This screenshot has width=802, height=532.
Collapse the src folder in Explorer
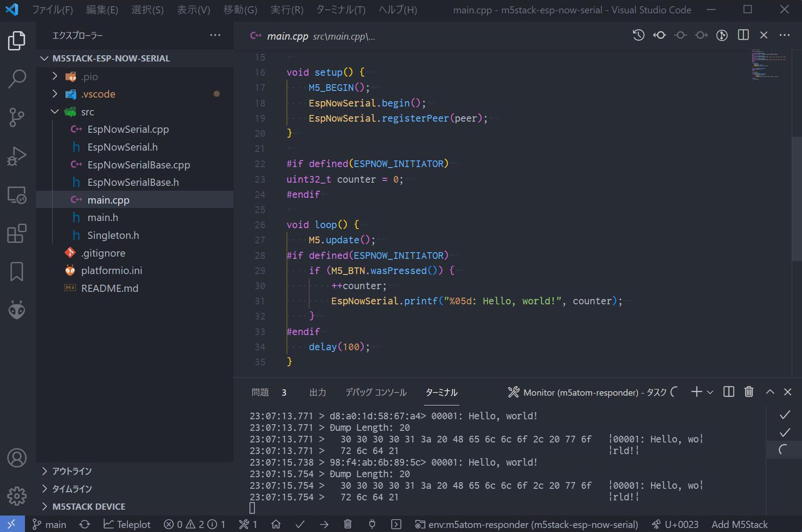(55, 111)
